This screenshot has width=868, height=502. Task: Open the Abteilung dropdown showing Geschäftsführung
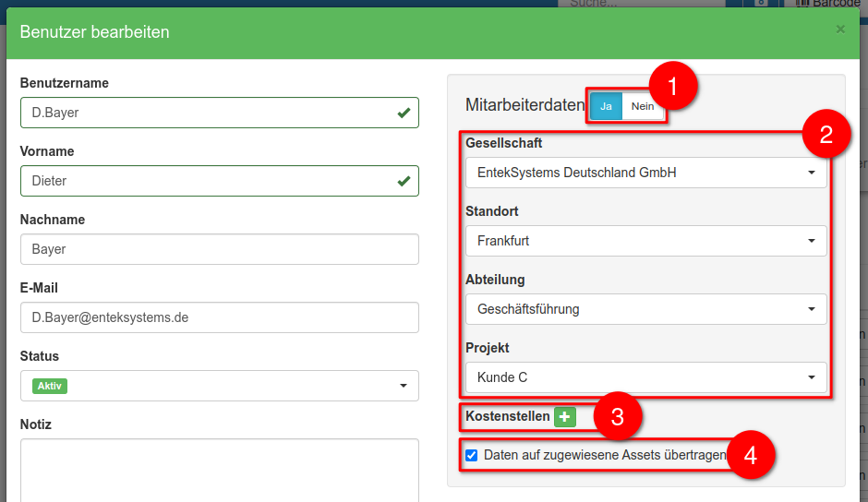[646, 309]
